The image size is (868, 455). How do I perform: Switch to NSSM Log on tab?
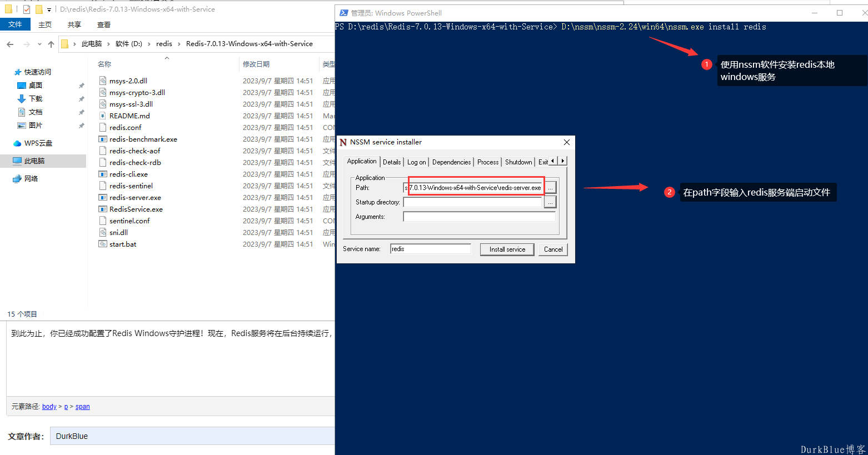(x=416, y=162)
